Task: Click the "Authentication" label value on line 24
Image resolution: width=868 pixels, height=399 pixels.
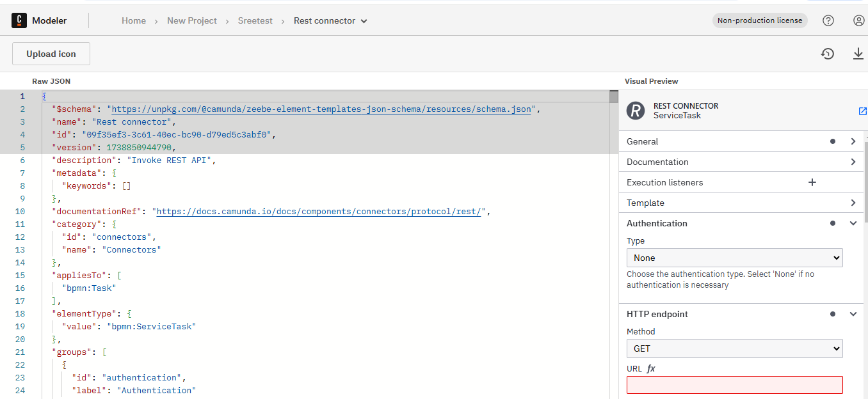Action: pos(156,390)
